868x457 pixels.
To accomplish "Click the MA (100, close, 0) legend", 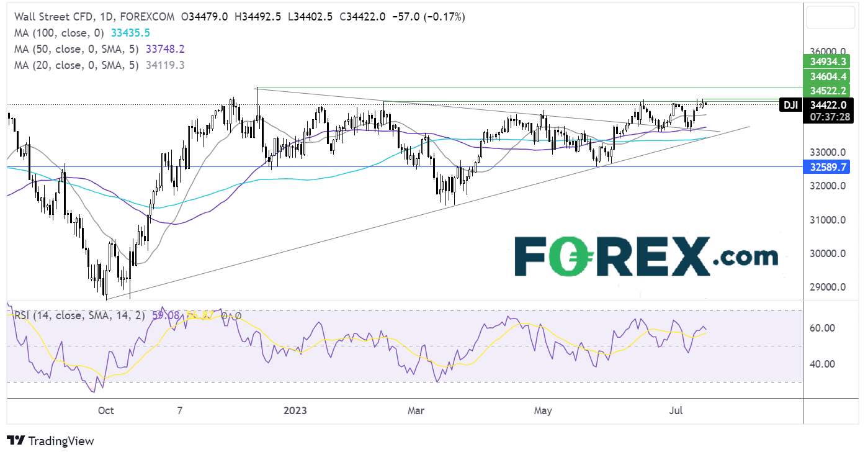I will click(59, 33).
